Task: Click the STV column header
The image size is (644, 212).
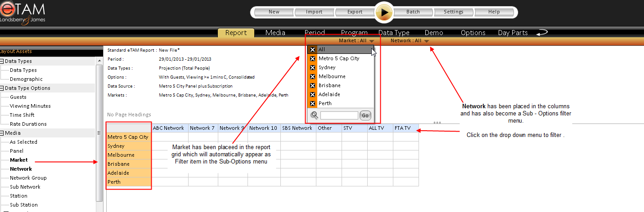Action: (355, 128)
